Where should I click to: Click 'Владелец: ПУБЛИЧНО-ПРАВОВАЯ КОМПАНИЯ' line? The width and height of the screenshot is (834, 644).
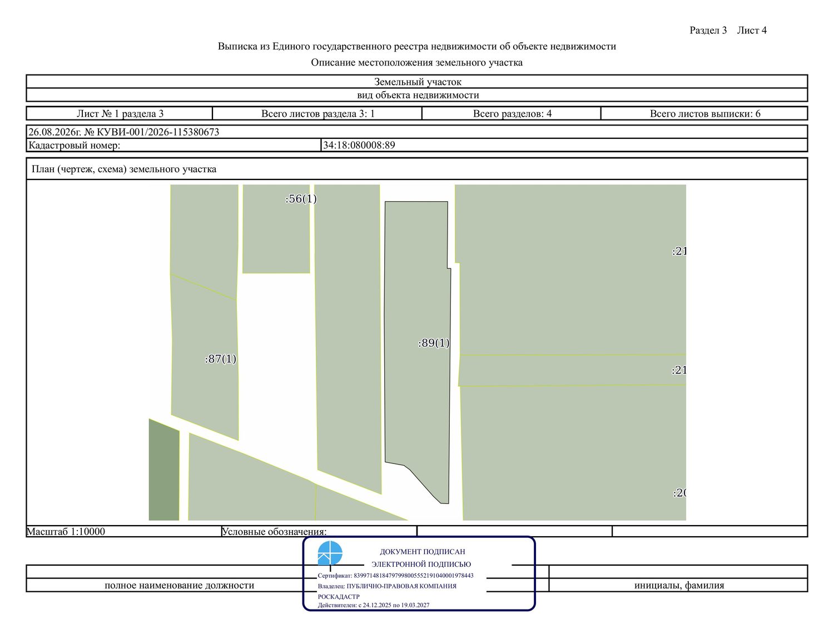click(388, 586)
